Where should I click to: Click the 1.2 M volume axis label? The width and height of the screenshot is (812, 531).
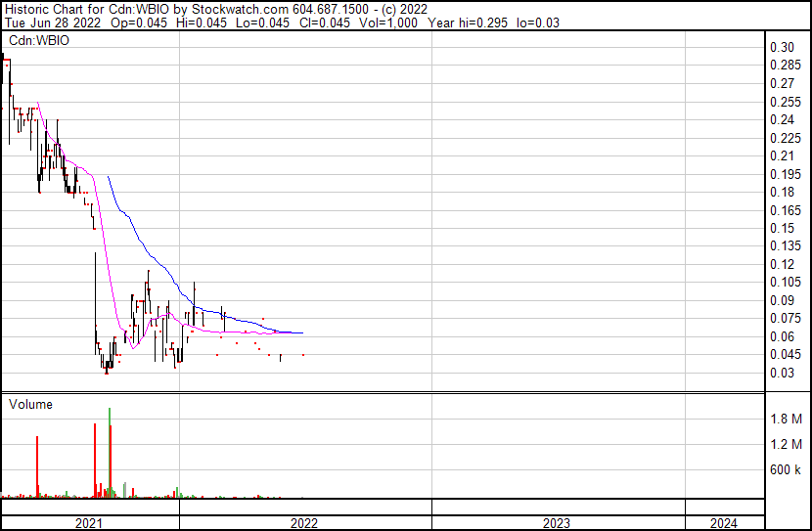click(786, 445)
